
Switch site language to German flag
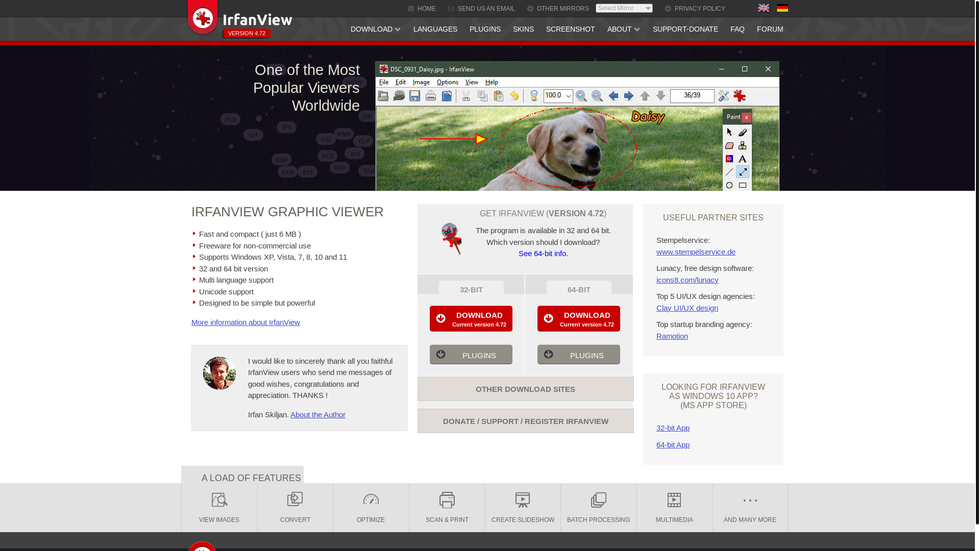pos(782,8)
